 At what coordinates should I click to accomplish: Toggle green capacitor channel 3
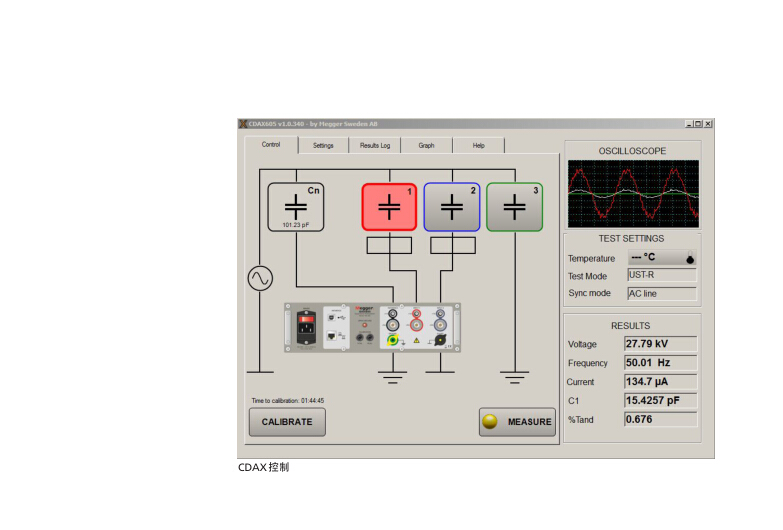coord(514,207)
